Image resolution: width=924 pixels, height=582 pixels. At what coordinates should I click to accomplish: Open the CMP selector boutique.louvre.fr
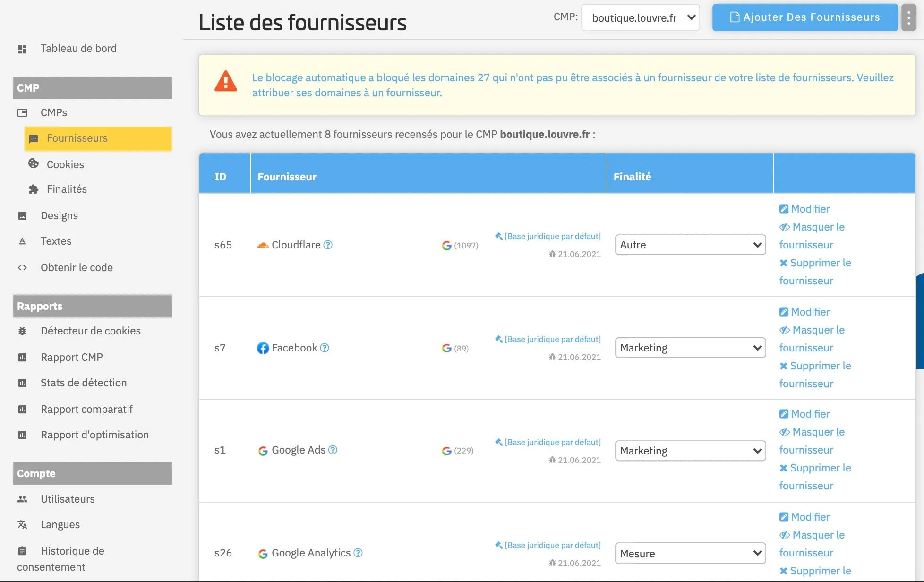pos(641,18)
